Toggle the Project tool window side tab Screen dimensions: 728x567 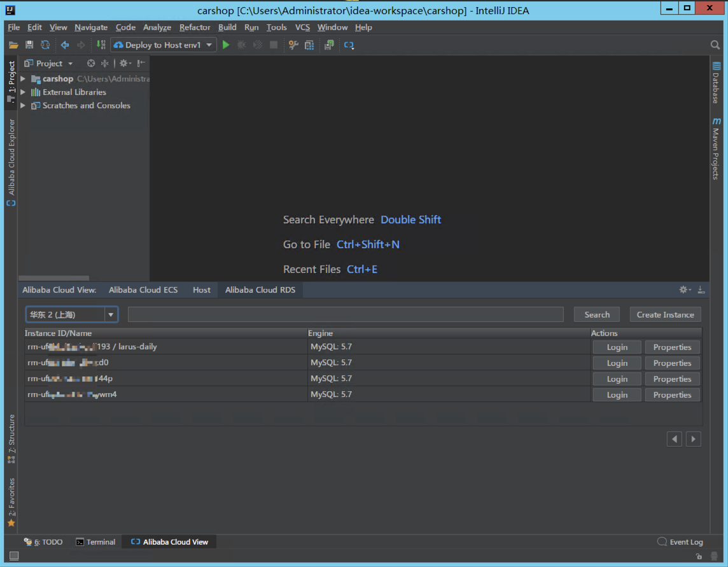click(11, 81)
